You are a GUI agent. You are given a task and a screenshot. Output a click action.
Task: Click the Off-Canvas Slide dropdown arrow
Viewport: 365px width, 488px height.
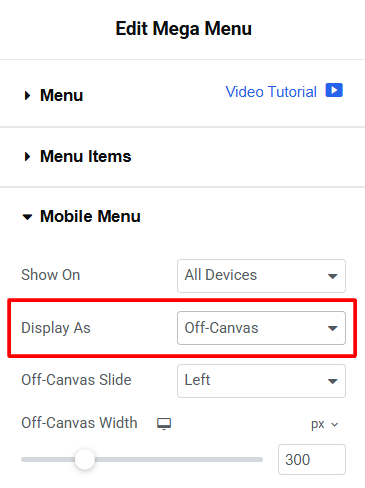(x=332, y=381)
